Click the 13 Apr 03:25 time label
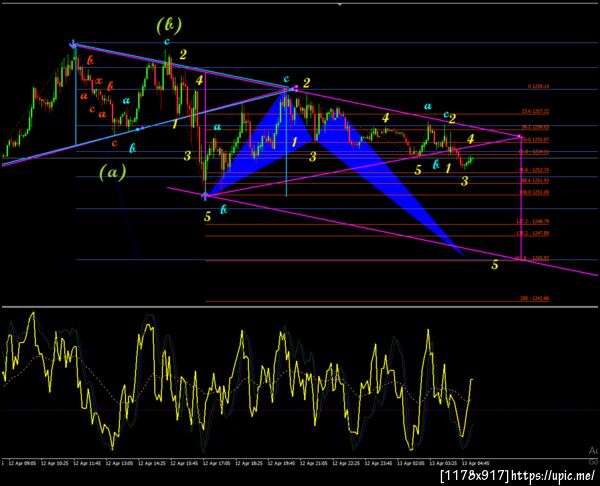600x486 pixels. pyautogui.click(x=443, y=463)
